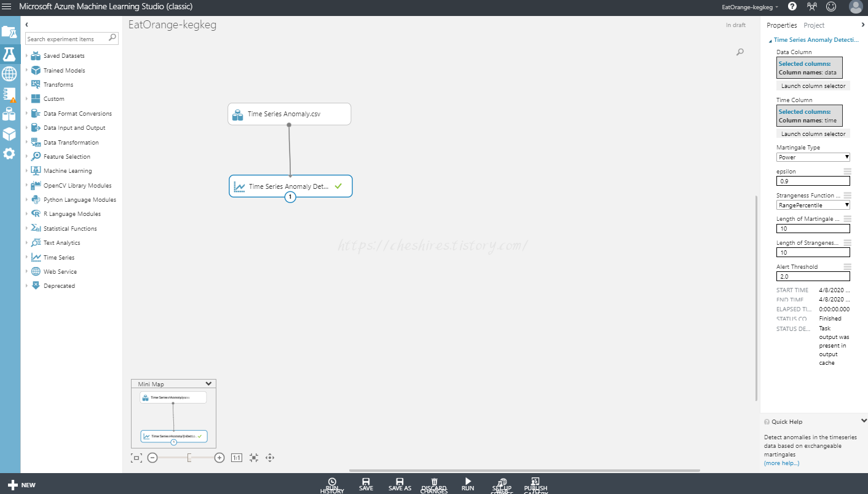The image size is (868, 494).
Task: Open RUN HISTORY in bottom bar
Action: pyautogui.click(x=332, y=485)
